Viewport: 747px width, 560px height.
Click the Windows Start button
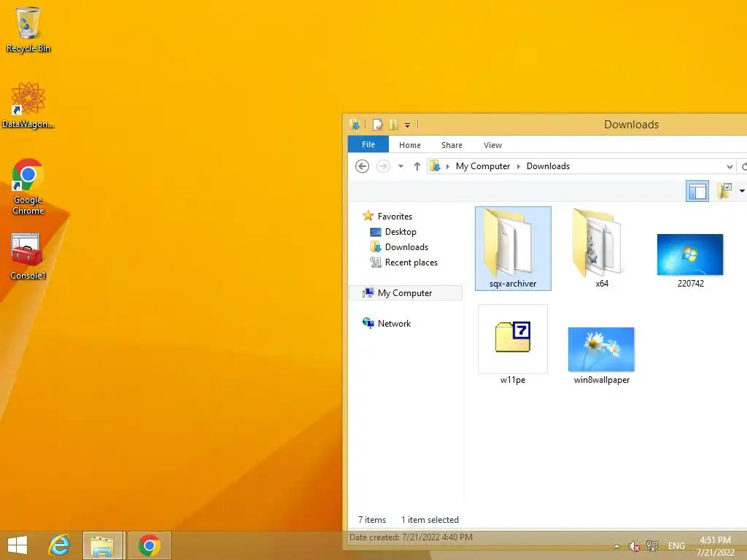[x=18, y=545]
